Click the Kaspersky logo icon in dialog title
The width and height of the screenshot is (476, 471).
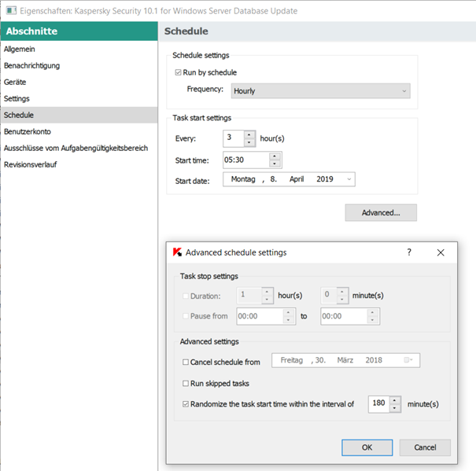click(x=177, y=252)
